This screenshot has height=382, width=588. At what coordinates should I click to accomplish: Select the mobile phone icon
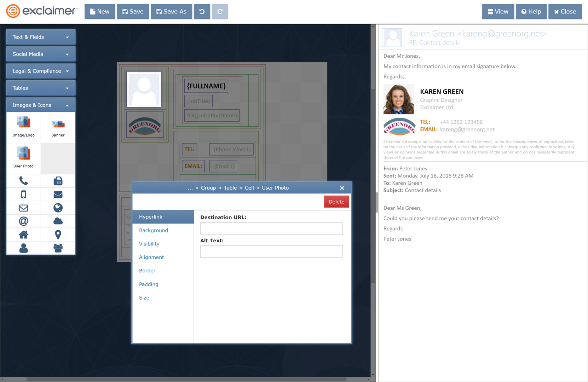(23, 194)
